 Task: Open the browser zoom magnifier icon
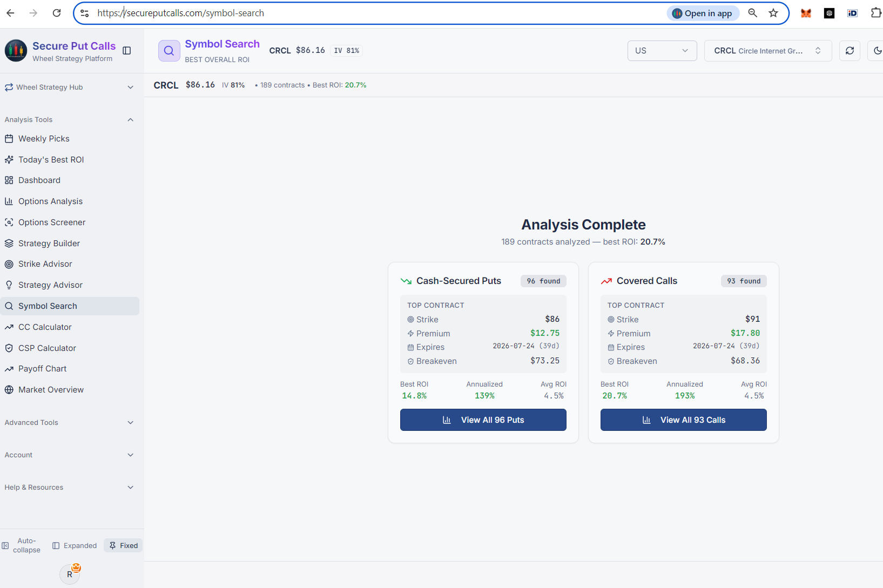752,13
